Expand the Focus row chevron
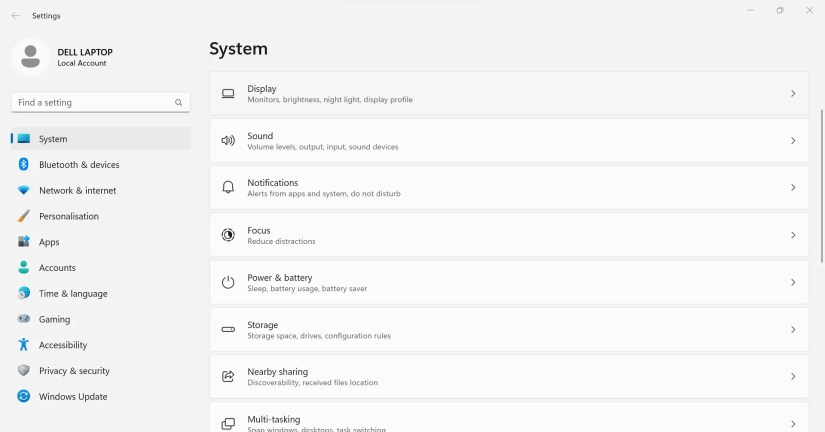The height and width of the screenshot is (432, 825). pyautogui.click(x=793, y=235)
